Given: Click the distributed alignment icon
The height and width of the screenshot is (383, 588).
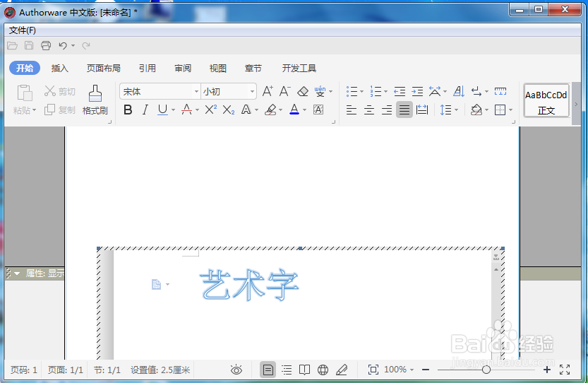Looking at the screenshot, I should click(x=422, y=110).
